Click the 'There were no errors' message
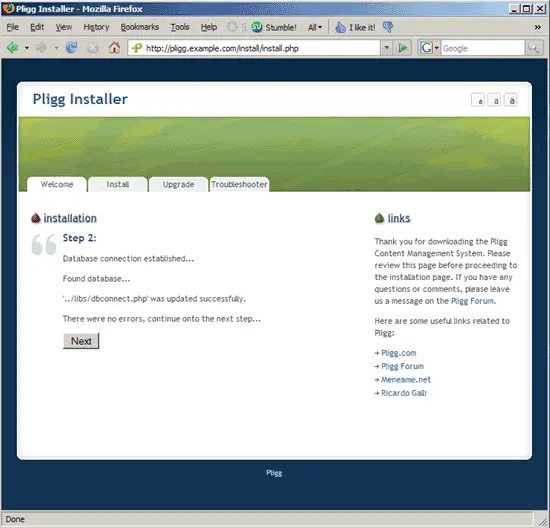Screen dimensions: 550x528 [162, 319]
